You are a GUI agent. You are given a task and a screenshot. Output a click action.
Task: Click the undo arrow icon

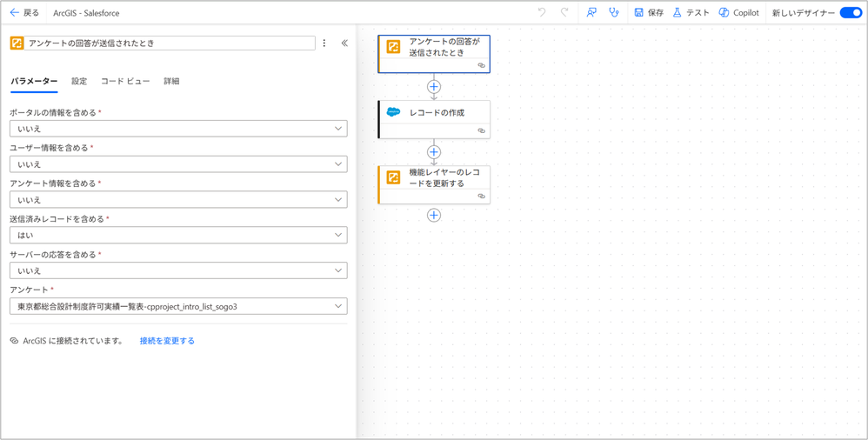(542, 13)
